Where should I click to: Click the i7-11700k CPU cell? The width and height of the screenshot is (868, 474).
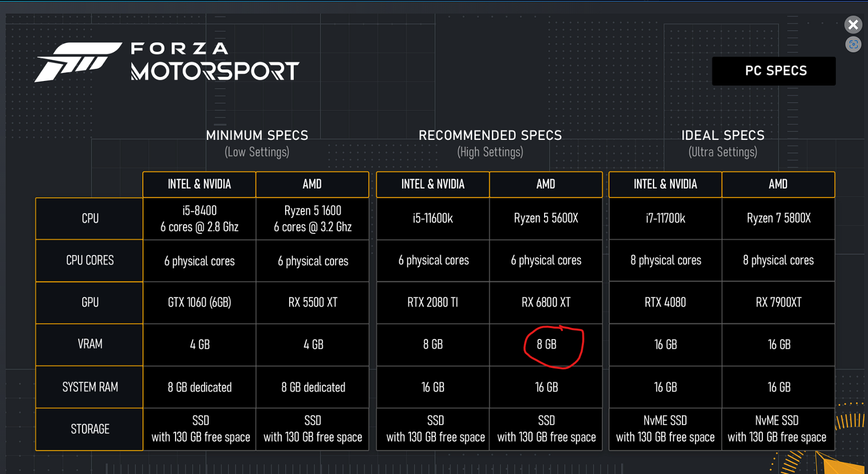665,218
